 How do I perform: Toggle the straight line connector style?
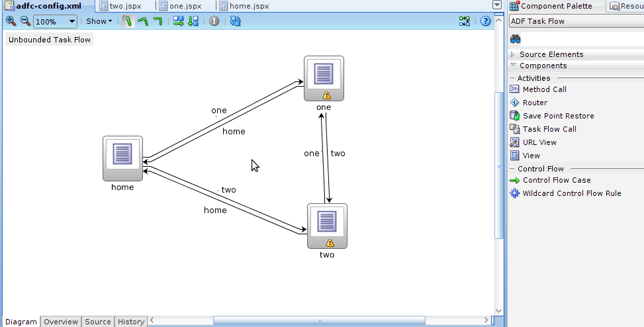128,21
